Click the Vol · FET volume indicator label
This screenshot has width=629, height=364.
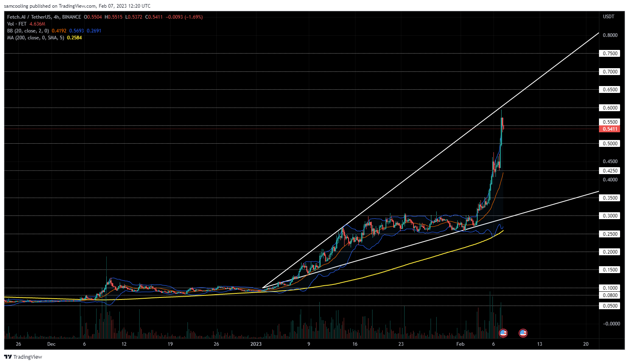point(17,24)
